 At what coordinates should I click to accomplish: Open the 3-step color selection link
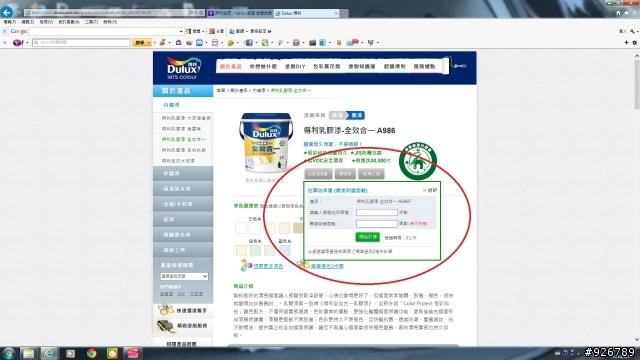pyautogui.click(x=327, y=266)
